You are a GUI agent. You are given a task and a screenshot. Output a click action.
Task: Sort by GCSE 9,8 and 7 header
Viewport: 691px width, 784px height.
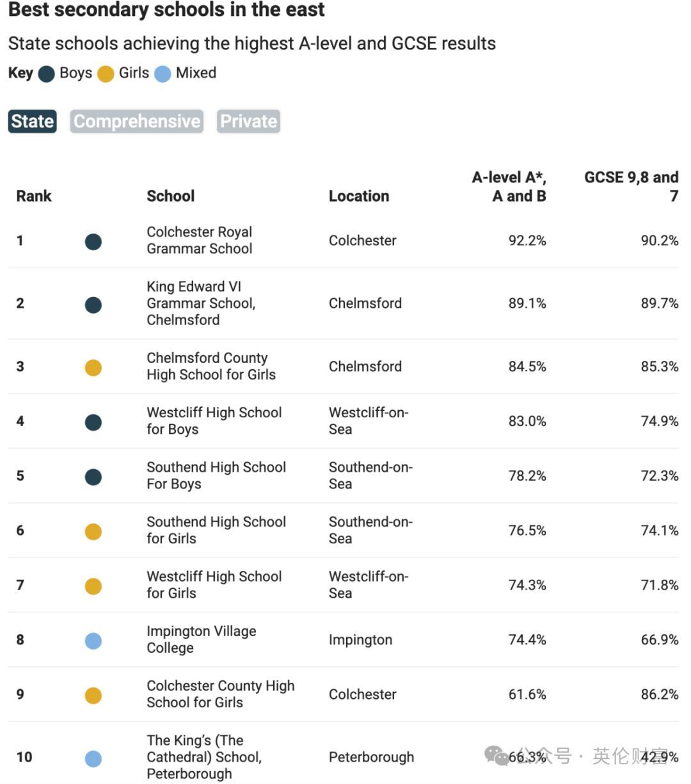pyautogui.click(x=631, y=187)
